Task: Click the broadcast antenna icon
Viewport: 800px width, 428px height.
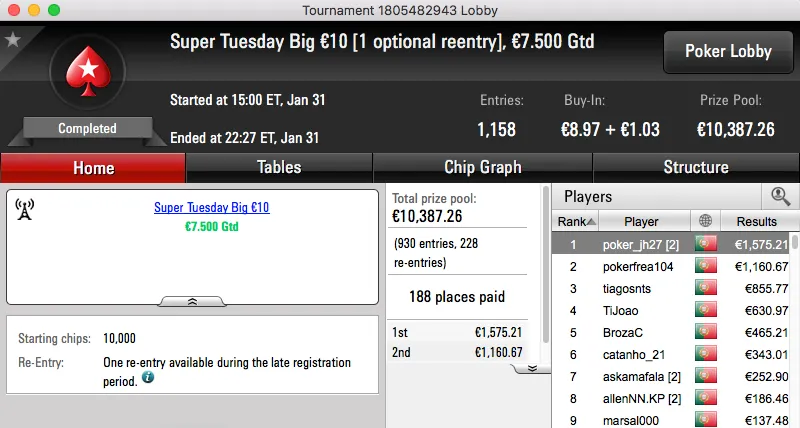Action: tap(25, 209)
